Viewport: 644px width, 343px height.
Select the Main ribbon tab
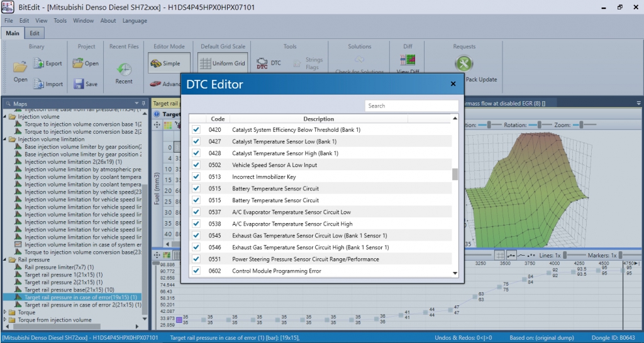(13, 33)
